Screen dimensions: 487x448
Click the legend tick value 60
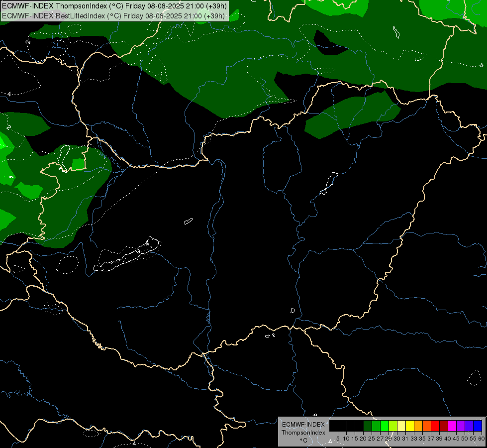[x=482, y=439]
